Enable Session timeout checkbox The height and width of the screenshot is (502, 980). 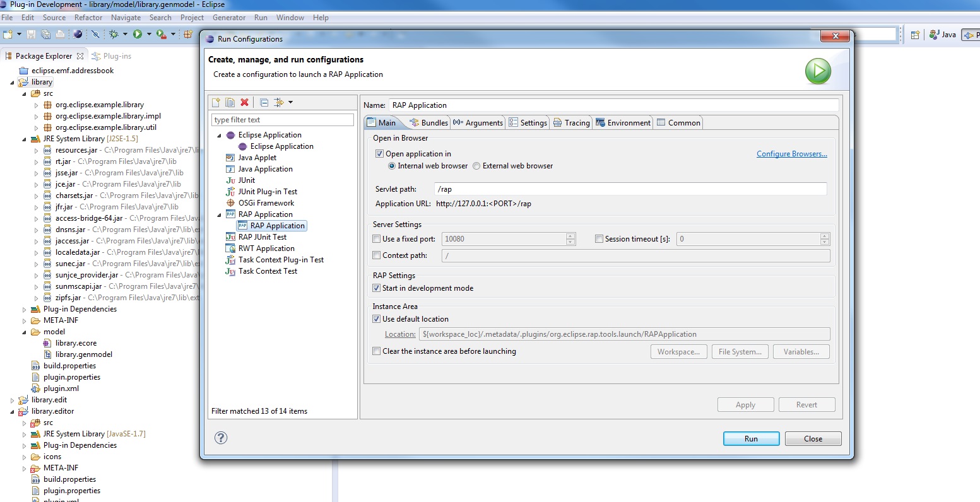click(599, 239)
